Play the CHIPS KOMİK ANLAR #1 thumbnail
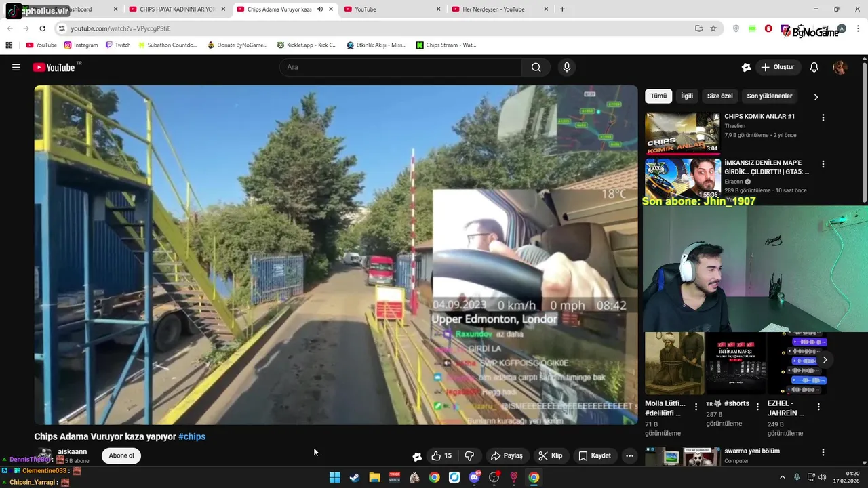The height and width of the screenshot is (488, 868). pos(682,133)
